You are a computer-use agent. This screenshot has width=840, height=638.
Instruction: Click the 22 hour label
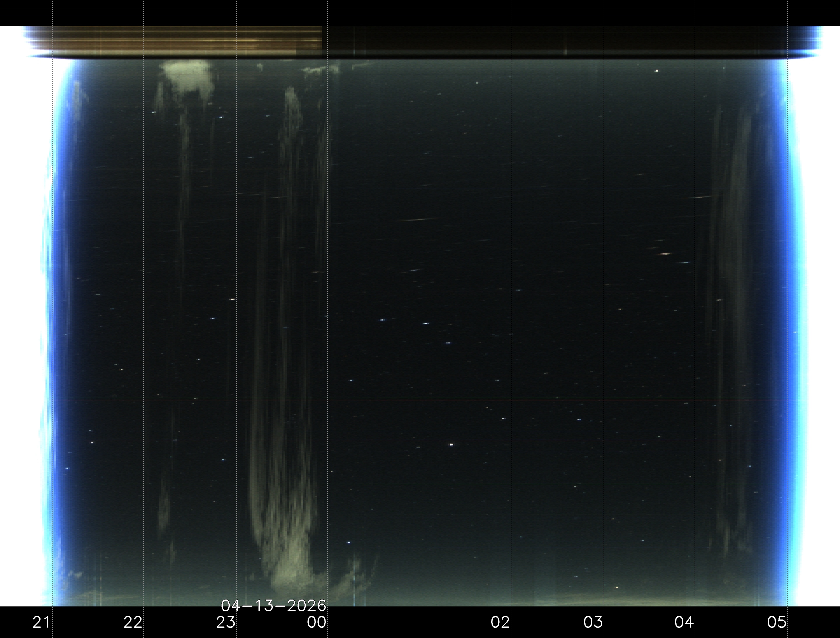pos(133,622)
